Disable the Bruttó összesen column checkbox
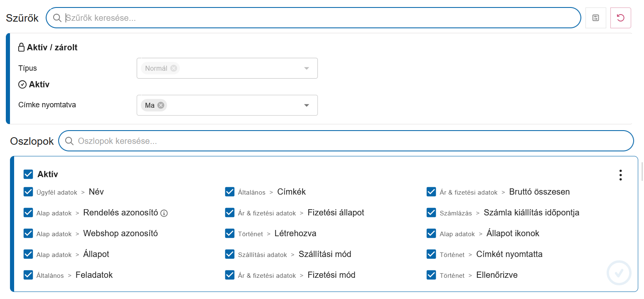 pos(431,192)
